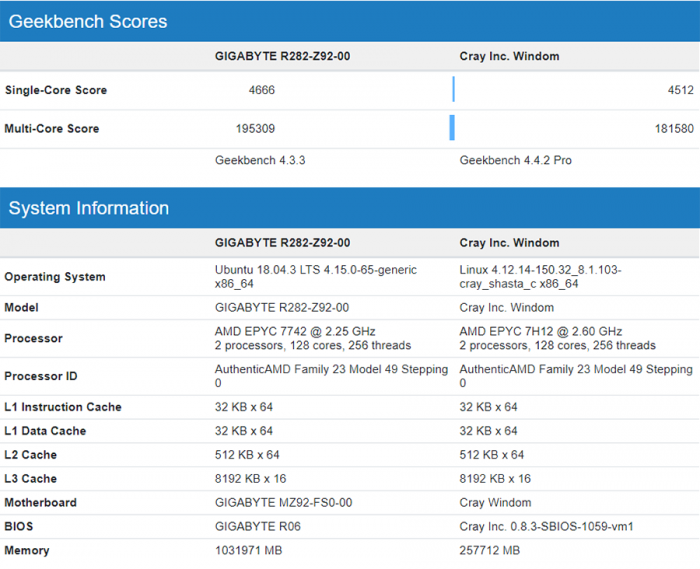Image resolution: width=700 pixels, height=569 pixels.
Task: Click the L3 Cache row label
Action: point(31,478)
